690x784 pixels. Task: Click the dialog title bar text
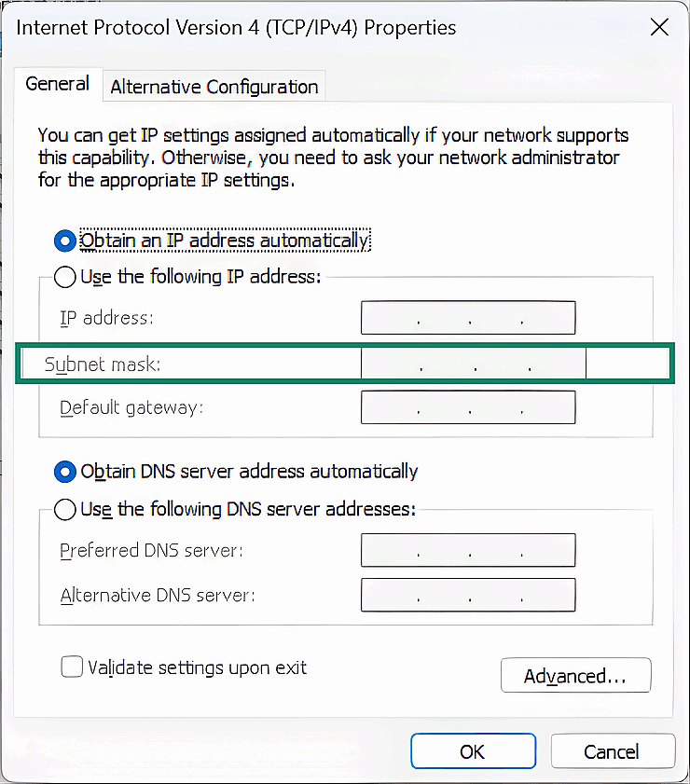[x=237, y=28]
